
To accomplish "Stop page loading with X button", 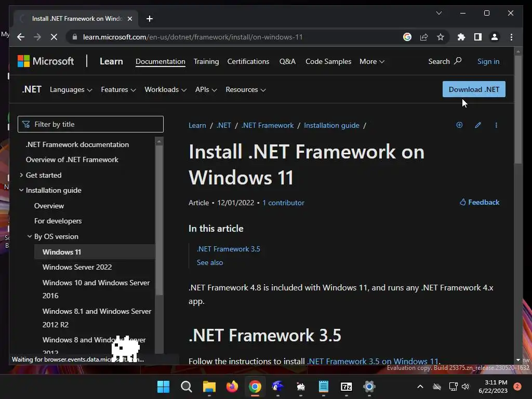I will coord(54,37).
